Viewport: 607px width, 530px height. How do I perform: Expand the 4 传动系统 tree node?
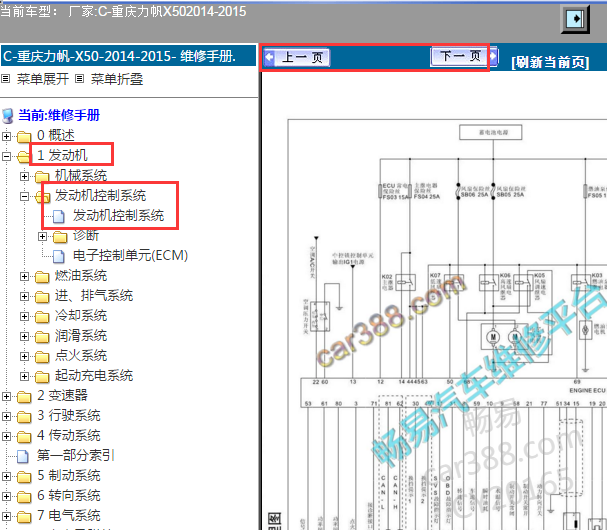pos(6,436)
